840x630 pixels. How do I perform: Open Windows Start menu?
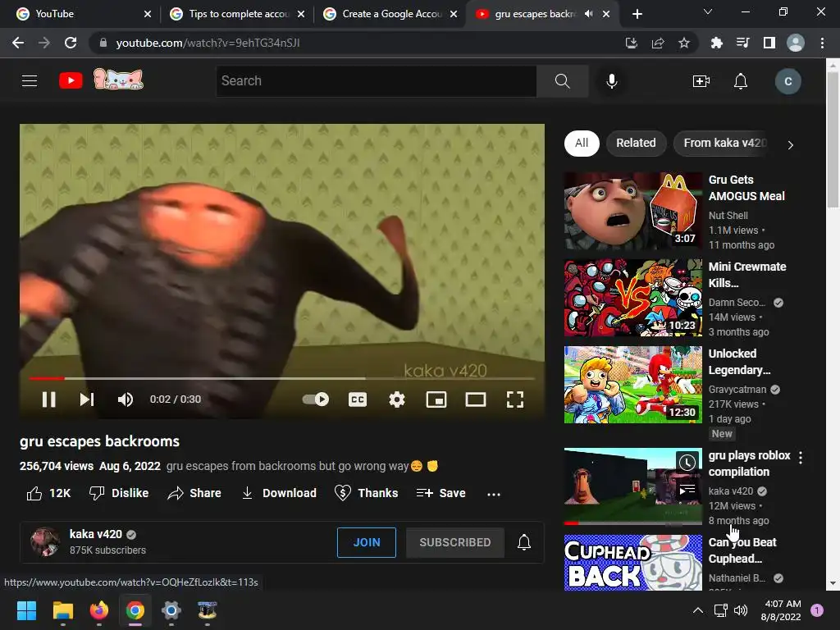point(26,610)
